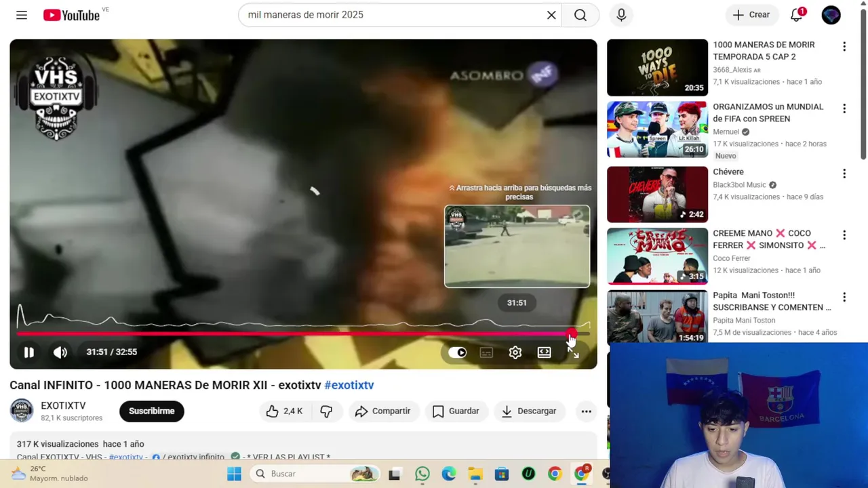This screenshot has width=868, height=488.
Task: Click 317 K visualizaciones description text
Action: point(58,444)
